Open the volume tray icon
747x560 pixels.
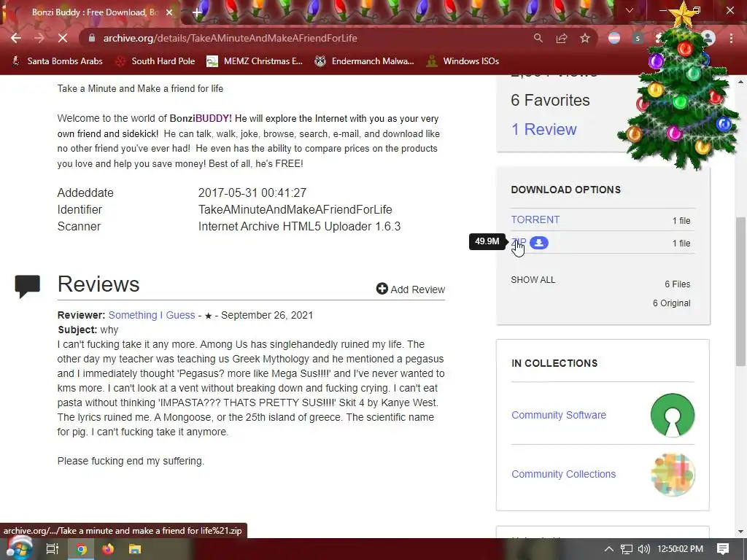pyautogui.click(x=643, y=549)
